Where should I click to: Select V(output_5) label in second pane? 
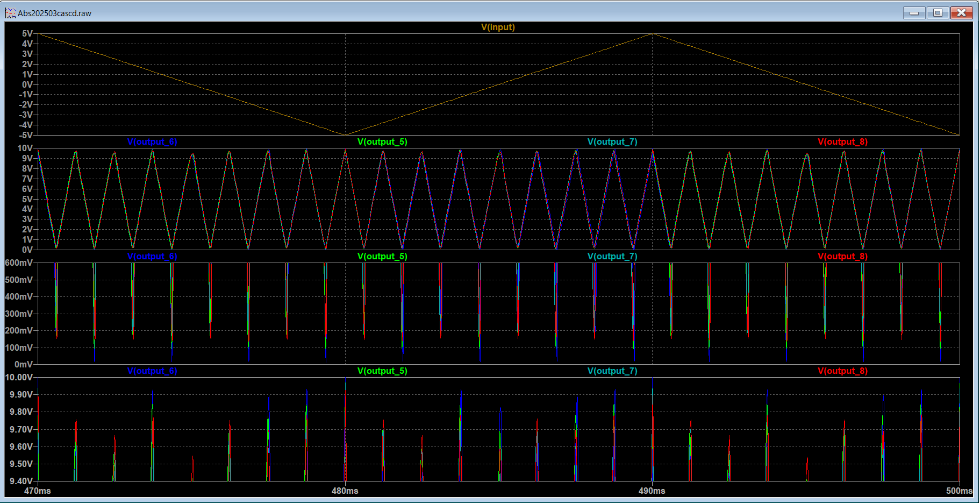tap(382, 141)
